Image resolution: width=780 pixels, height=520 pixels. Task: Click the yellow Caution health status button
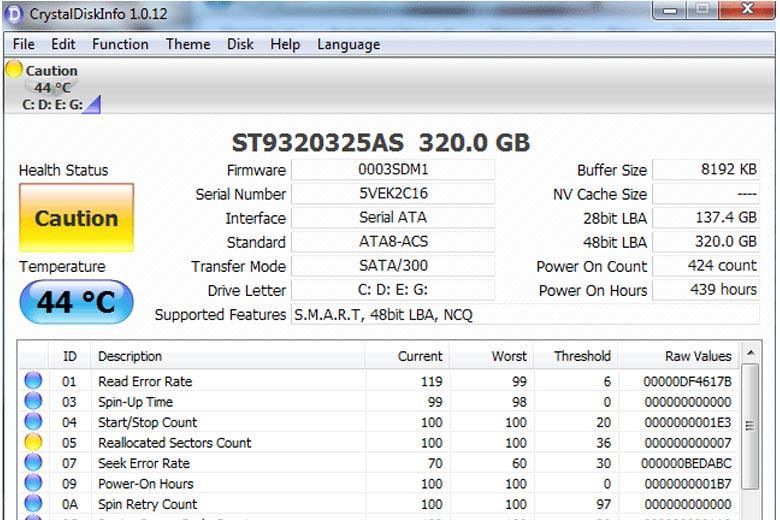pyautogui.click(x=77, y=218)
